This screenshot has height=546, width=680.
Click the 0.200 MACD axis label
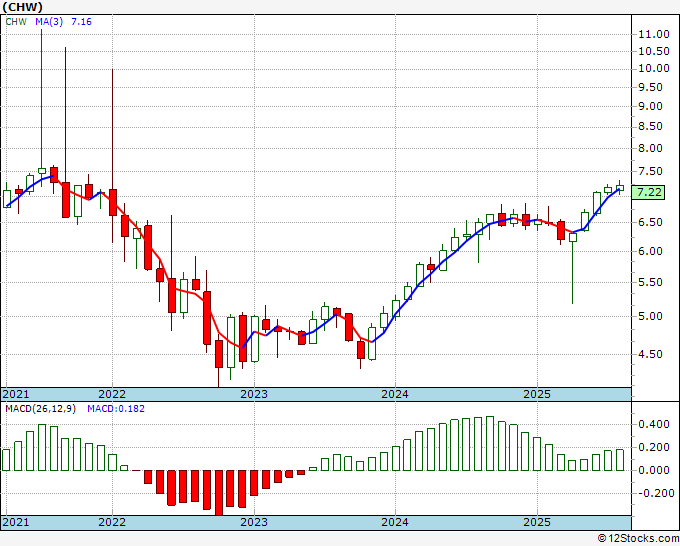654,447
